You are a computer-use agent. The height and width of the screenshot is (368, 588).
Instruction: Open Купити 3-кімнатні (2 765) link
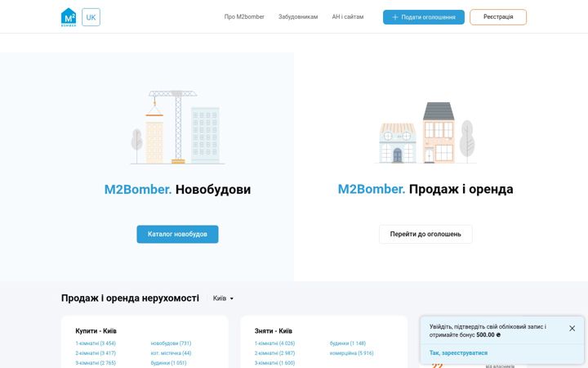(96, 363)
